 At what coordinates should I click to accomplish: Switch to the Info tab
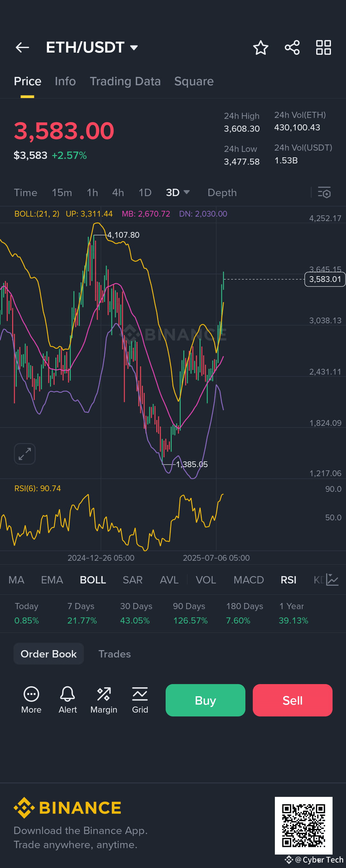(x=65, y=81)
